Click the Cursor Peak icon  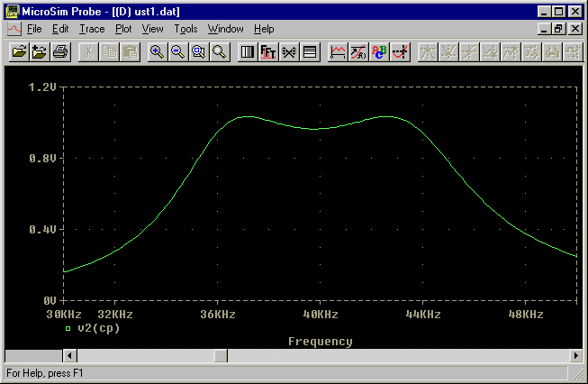tap(428, 51)
